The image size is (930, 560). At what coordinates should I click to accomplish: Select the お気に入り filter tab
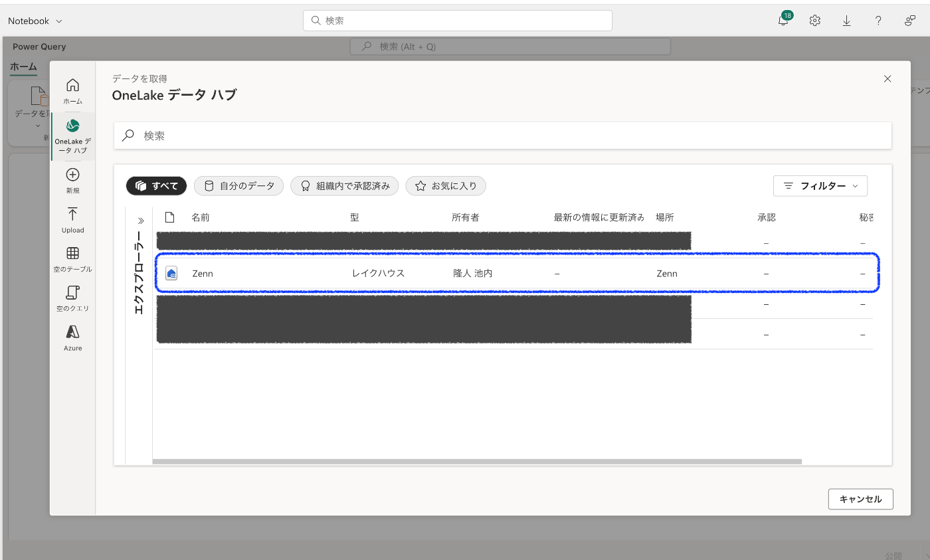pos(446,186)
